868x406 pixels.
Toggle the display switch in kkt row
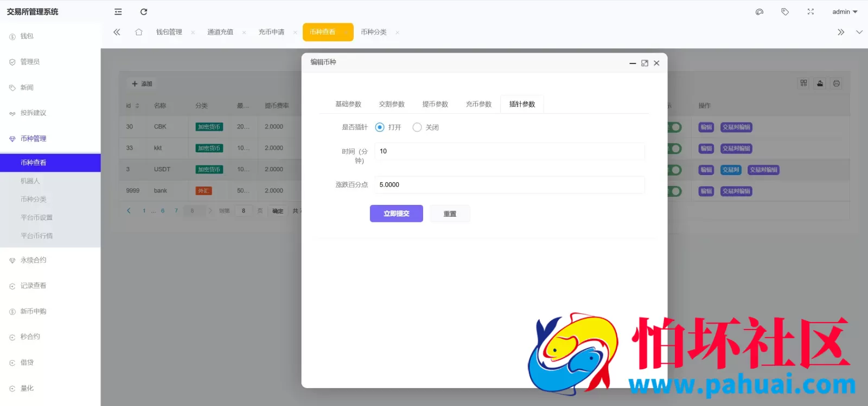tap(674, 149)
